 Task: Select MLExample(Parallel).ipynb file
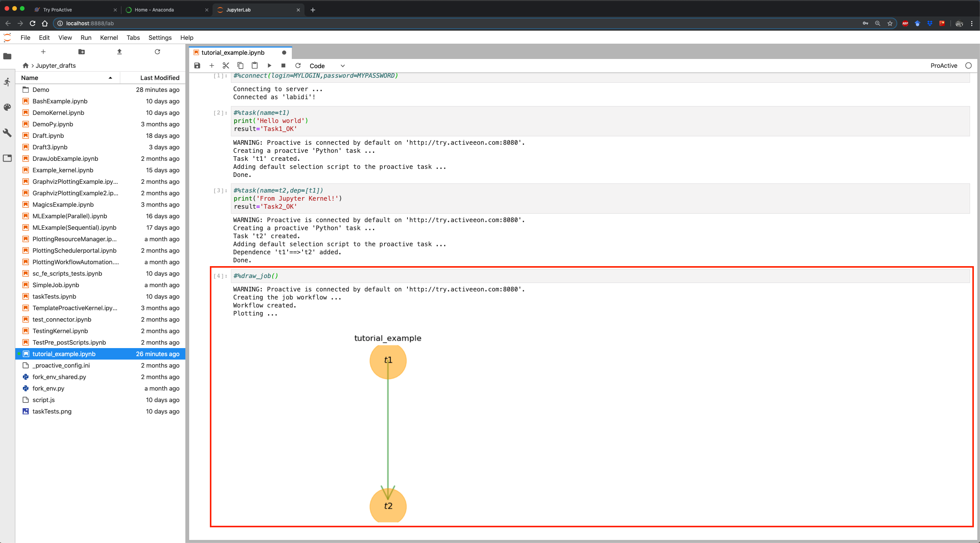pyautogui.click(x=100, y=216)
